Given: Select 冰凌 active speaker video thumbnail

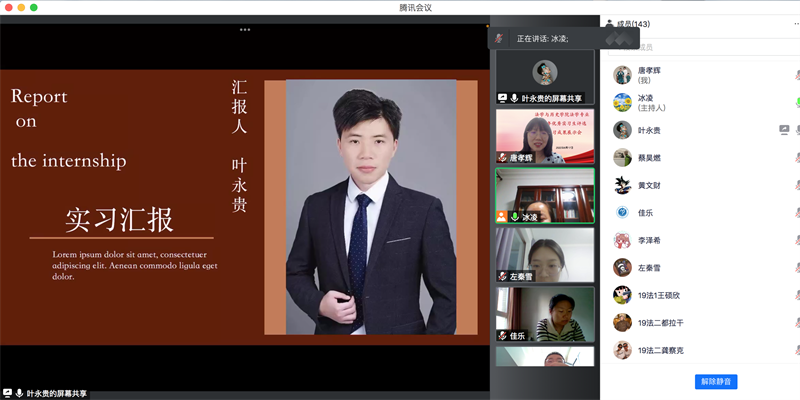Looking at the screenshot, I should [x=545, y=195].
